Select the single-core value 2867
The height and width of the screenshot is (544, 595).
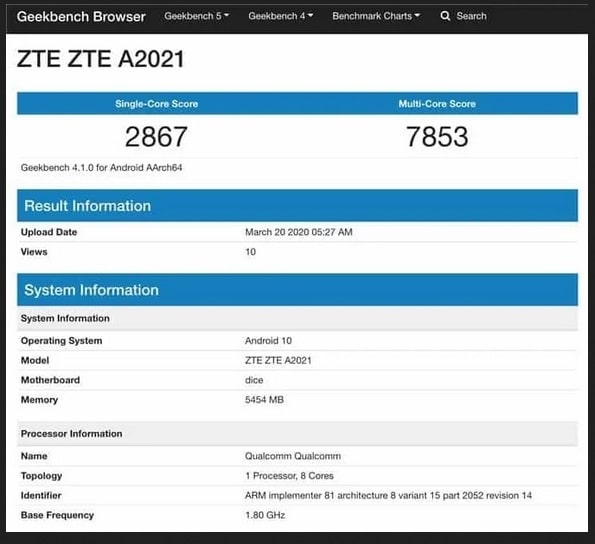click(156, 137)
